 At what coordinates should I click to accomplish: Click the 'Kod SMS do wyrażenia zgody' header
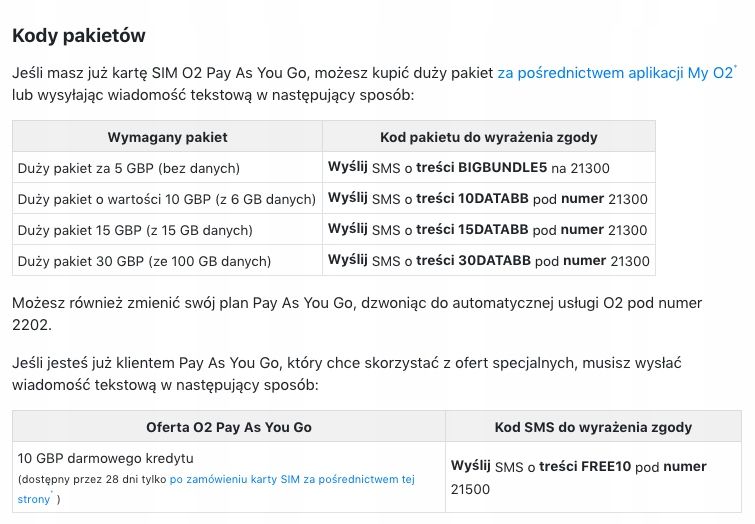593,427
